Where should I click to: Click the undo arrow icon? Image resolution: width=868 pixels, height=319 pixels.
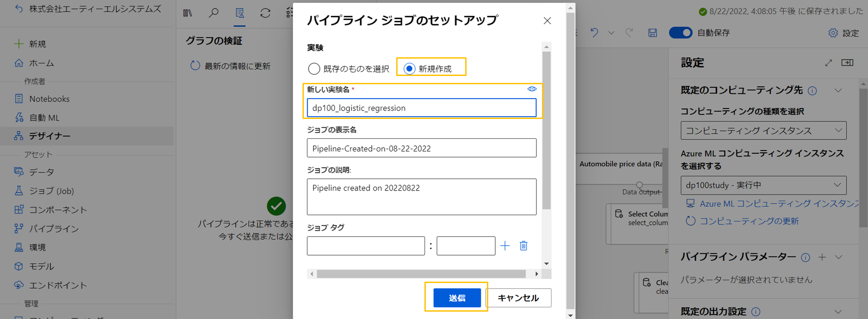point(594,33)
